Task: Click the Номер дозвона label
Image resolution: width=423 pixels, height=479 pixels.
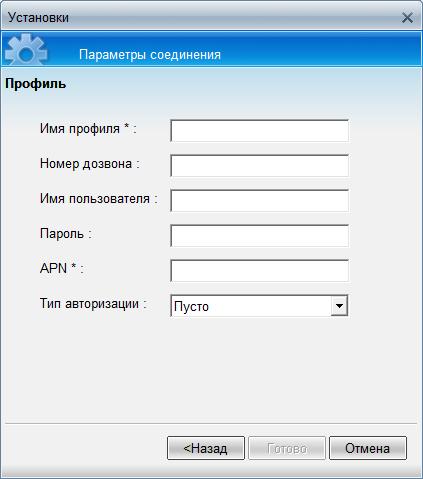Action: [x=90, y=164]
